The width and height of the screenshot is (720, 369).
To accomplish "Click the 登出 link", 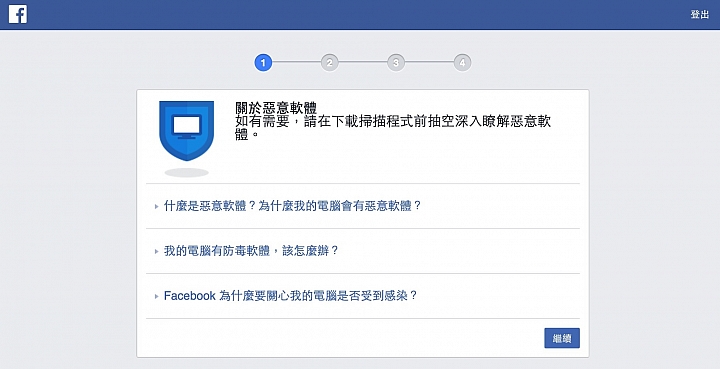I will pyautogui.click(x=700, y=14).
